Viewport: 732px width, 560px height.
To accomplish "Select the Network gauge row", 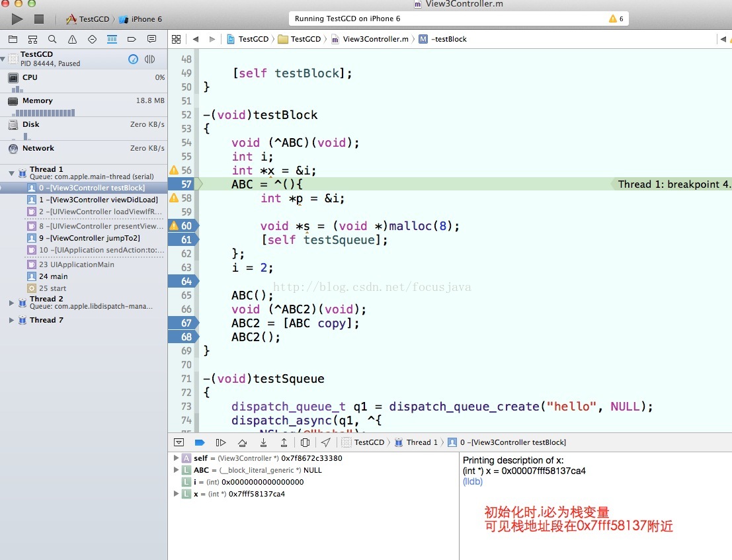I will click(84, 151).
